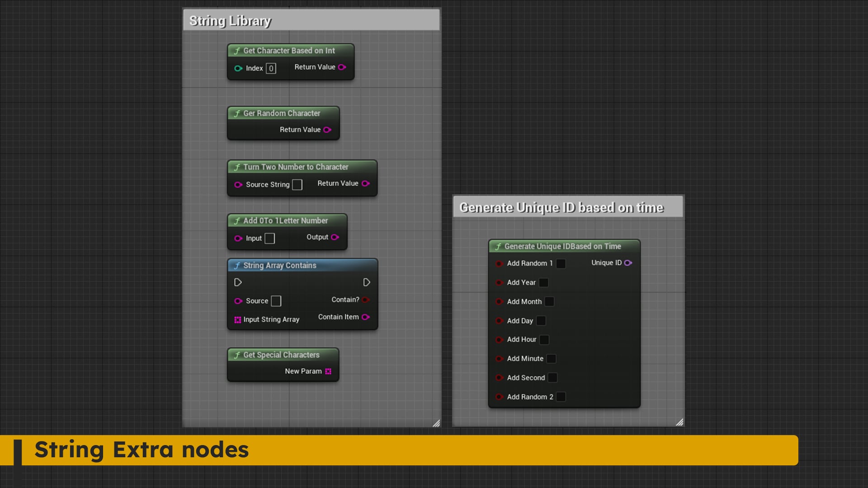
Task: Toggle the Add Minute checkbox
Action: pos(551,358)
